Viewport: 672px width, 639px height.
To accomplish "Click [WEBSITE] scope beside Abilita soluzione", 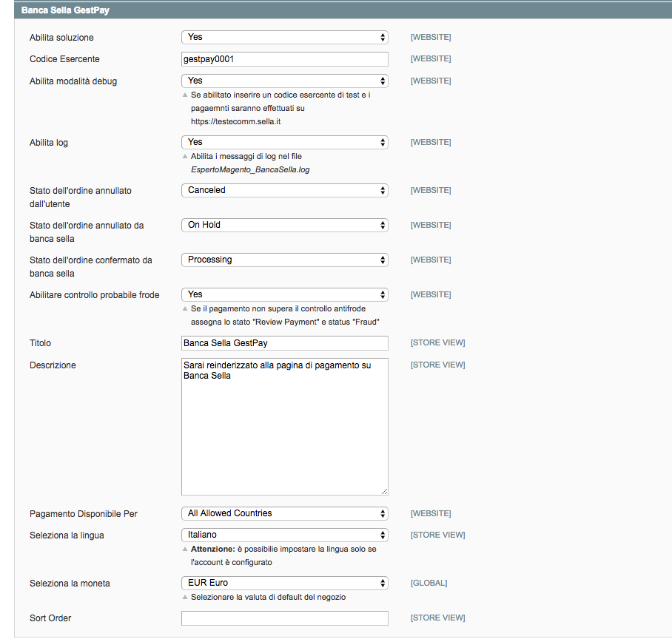I will (431, 37).
